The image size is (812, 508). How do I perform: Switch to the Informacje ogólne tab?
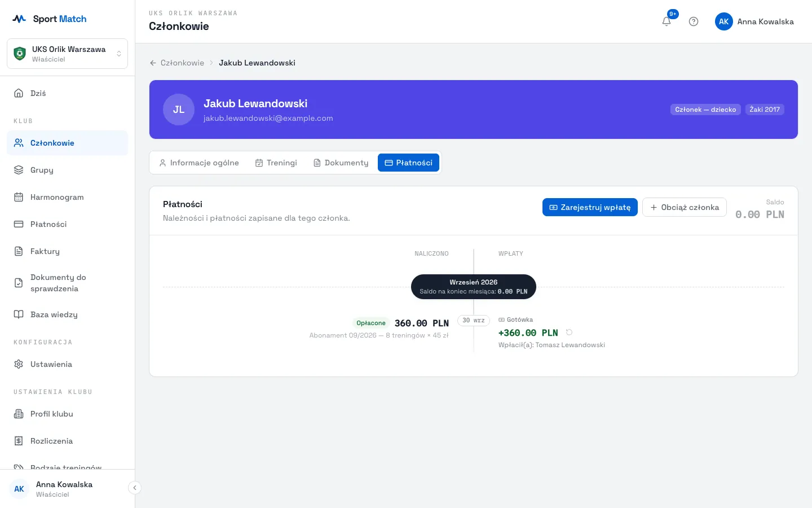(x=199, y=163)
